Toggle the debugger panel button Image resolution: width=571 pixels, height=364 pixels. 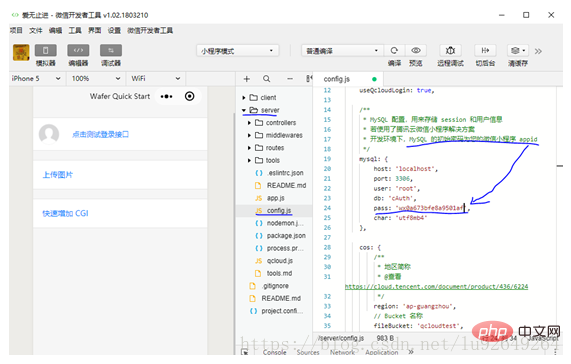point(111,51)
